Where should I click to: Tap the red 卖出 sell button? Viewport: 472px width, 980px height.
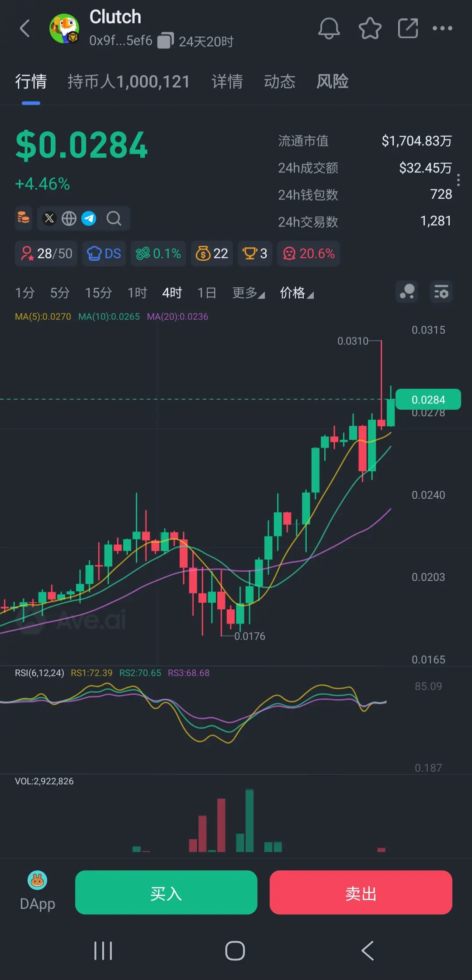tap(361, 892)
